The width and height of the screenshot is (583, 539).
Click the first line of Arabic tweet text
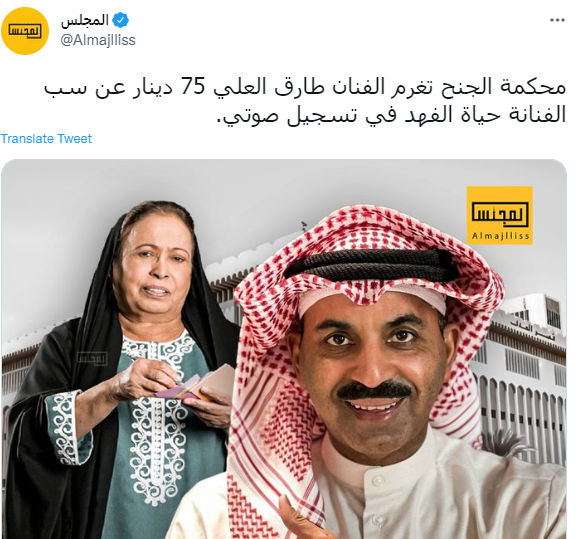coord(305,88)
